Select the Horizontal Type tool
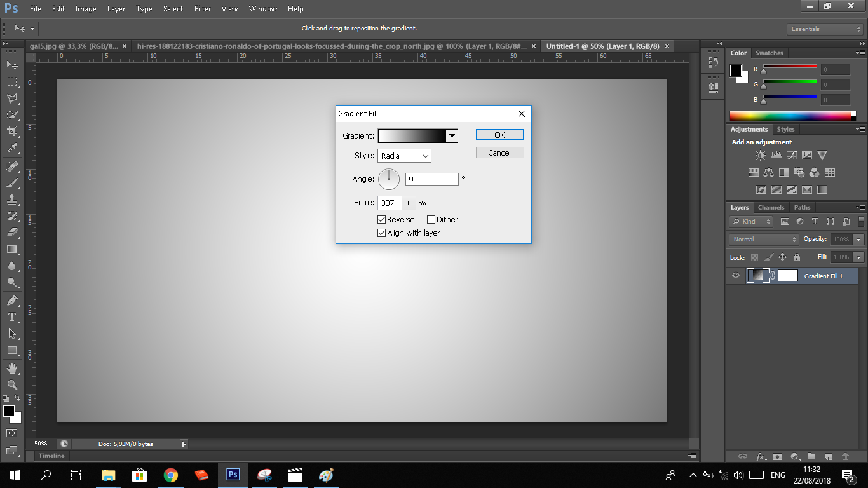This screenshot has width=868, height=488. pos(12,317)
